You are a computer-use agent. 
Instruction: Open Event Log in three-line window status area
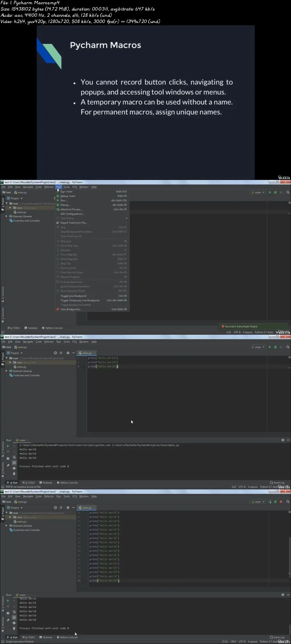(277, 483)
